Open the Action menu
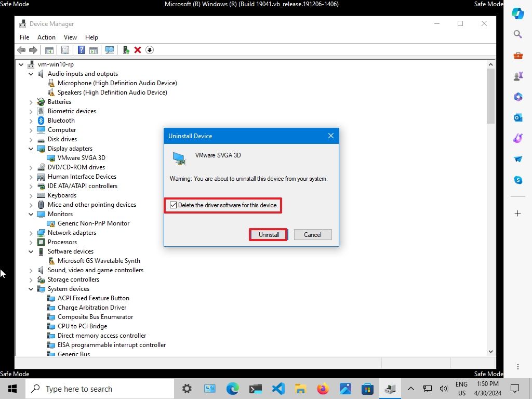This screenshot has width=532, height=399. click(x=46, y=37)
